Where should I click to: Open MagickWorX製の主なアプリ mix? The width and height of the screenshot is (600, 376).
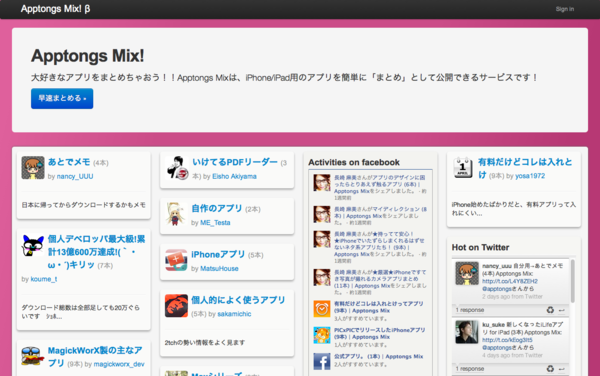pyautogui.click(x=95, y=356)
